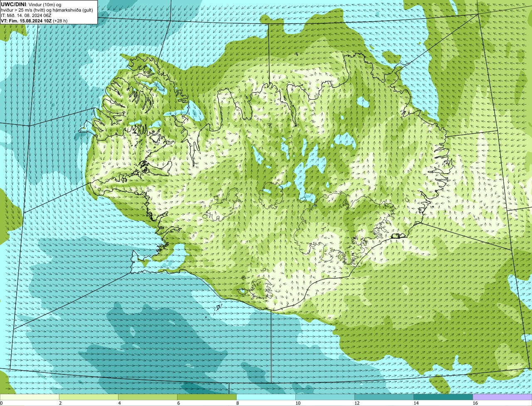Click the '4' label on the wind scale
532x406 pixels.
tap(119, 403)
